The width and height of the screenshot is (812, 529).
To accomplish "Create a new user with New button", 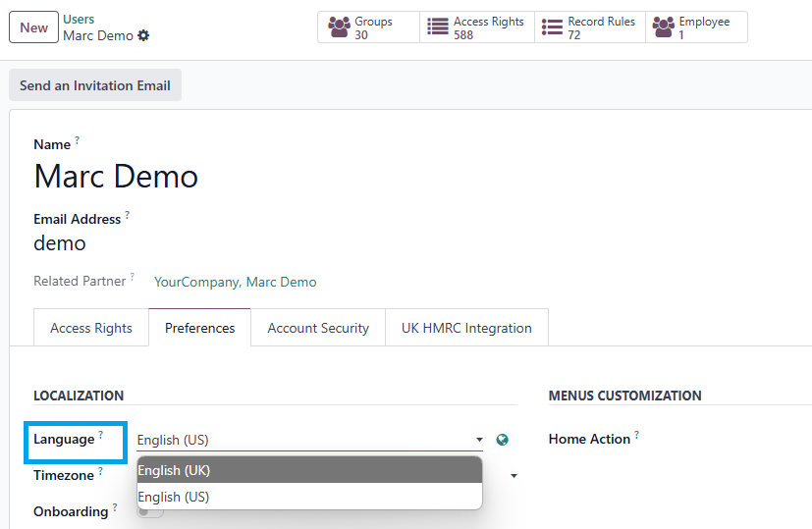I will 33,27.
